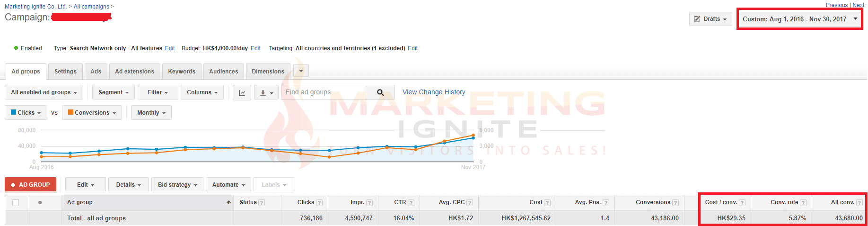Screen dimensions: 868x226
Task: Sort by the Ad group column header
Action: tap(80, 202)
